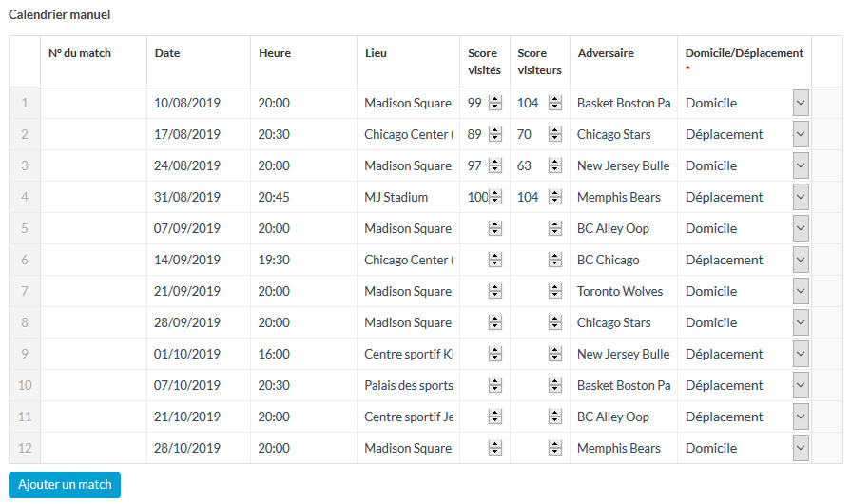Click the 19:30 time field in row 6
This screenshot has height=504, width=851.
(x=303, y=260)
